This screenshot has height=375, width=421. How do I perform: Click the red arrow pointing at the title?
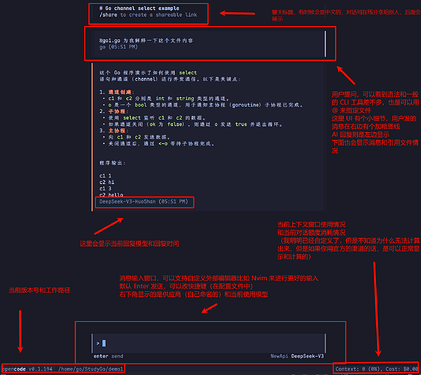click(237, 14)
